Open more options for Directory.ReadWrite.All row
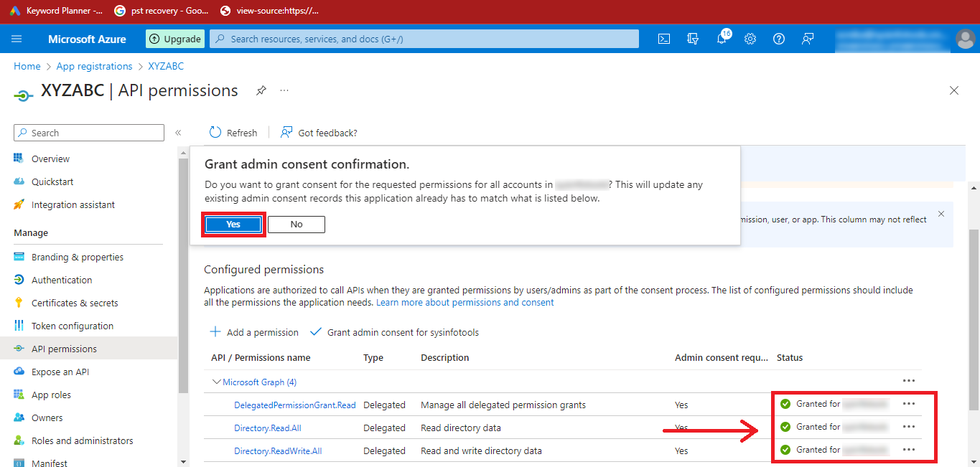The image size is (980, 467). (909, 450)
